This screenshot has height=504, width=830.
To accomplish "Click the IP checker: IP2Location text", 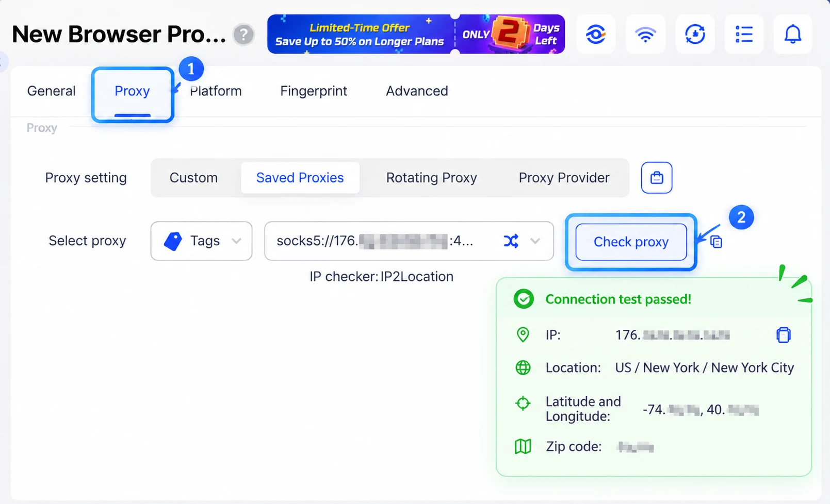I will pos(381,276).
